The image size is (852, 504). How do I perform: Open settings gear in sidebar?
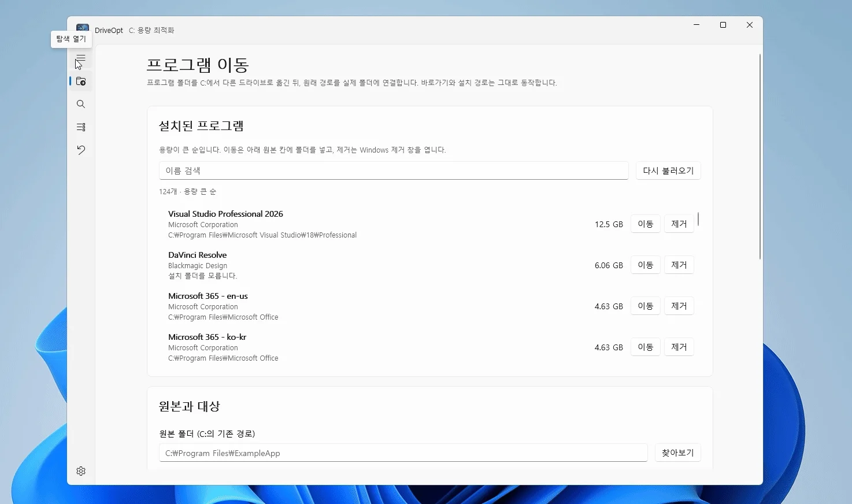pos(81,471)
